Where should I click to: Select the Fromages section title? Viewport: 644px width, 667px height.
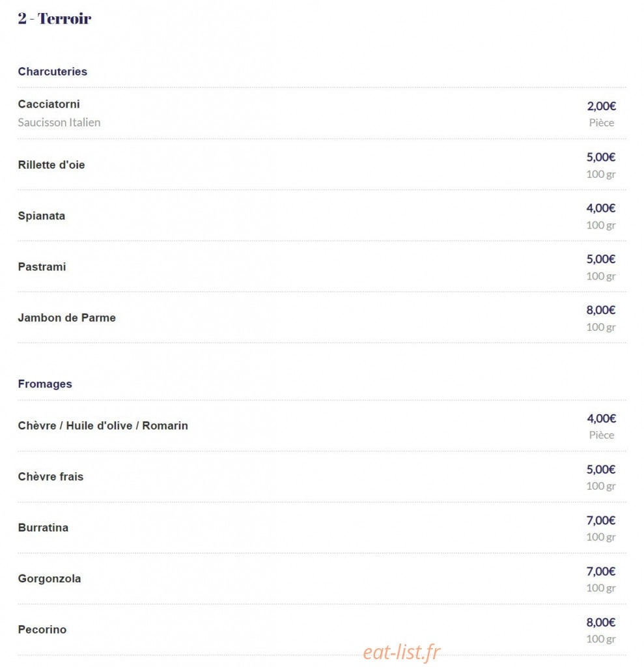(x=45, y=384)
